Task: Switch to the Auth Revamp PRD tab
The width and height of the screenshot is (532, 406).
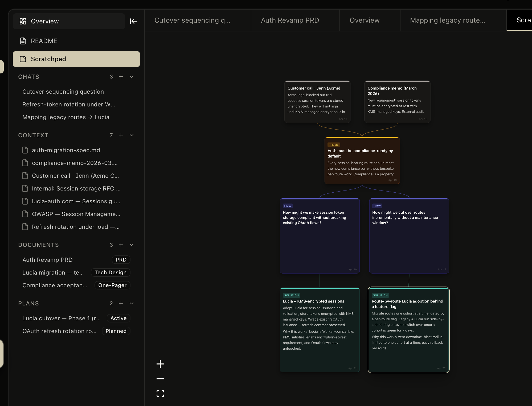Action: click(x=290, y=20)
